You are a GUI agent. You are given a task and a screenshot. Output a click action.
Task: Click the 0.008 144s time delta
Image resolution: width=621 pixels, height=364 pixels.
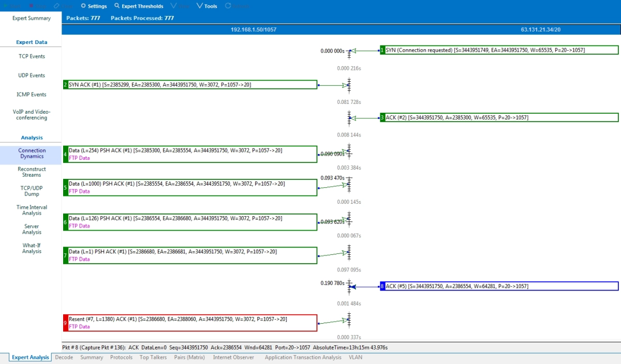coord(349,135)
